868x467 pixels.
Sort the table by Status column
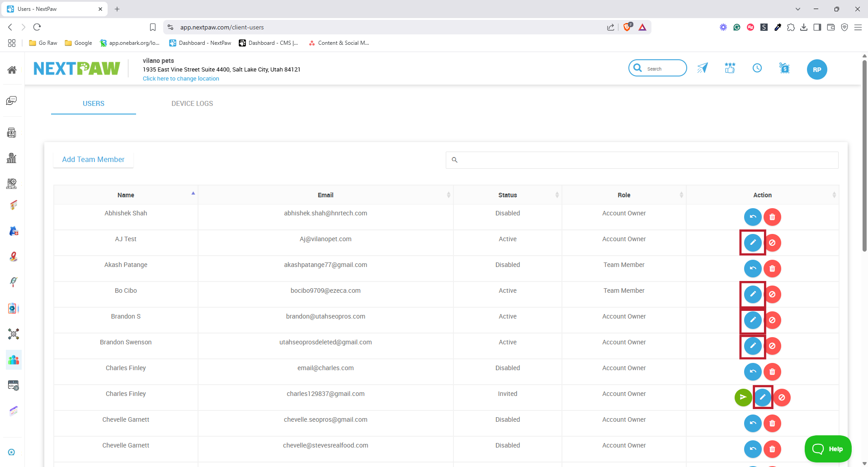pyautogui.click(x=508, y=195)
